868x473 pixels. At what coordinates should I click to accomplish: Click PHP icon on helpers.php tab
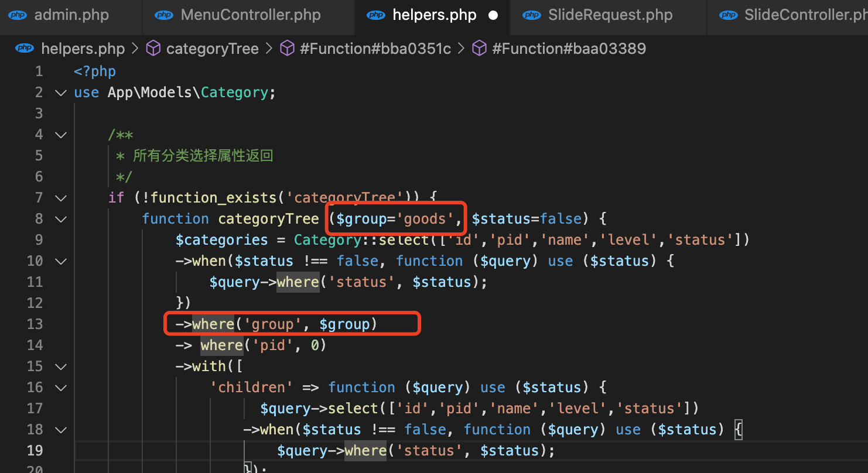tap(376, 15)
